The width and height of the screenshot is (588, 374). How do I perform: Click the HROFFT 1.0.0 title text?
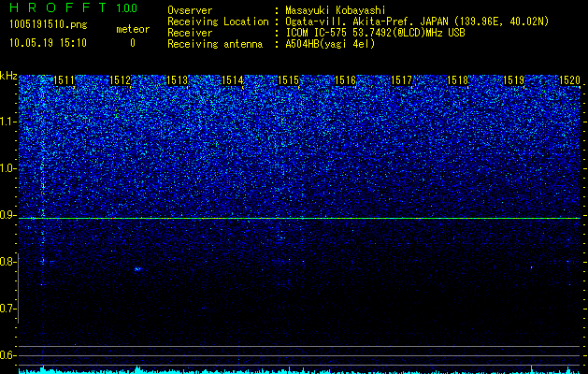coord(74,7)
